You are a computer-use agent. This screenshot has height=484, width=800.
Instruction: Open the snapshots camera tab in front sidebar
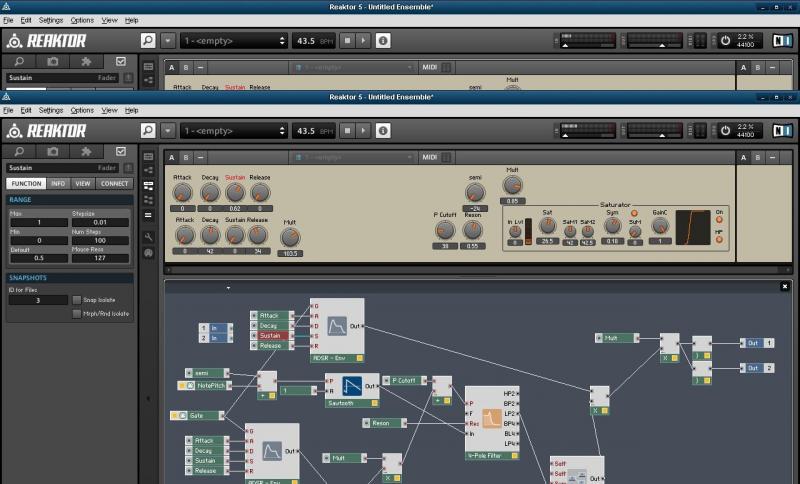point(53,151)
